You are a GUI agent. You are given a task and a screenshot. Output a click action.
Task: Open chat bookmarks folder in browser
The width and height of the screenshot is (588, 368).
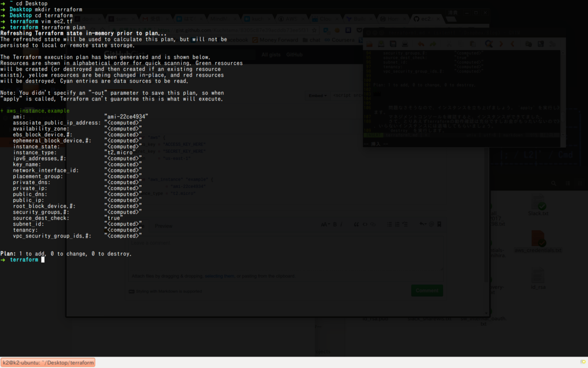coord(312,40)
